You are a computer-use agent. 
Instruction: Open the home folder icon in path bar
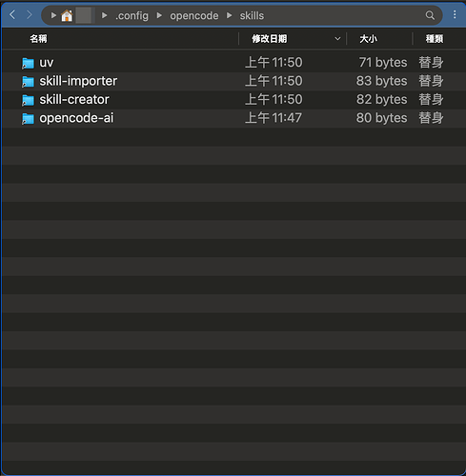click(x=67, y=15)
